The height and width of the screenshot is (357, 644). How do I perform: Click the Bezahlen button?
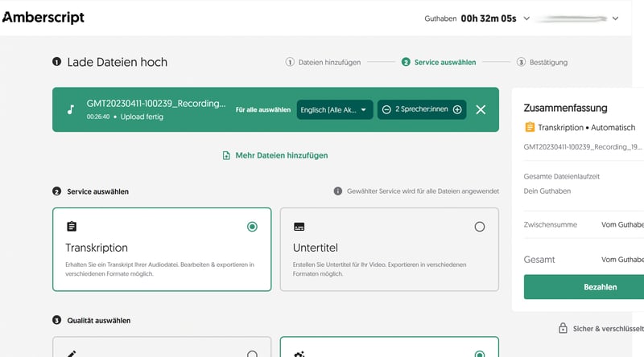pyautogui.click(x=584, y=286)
